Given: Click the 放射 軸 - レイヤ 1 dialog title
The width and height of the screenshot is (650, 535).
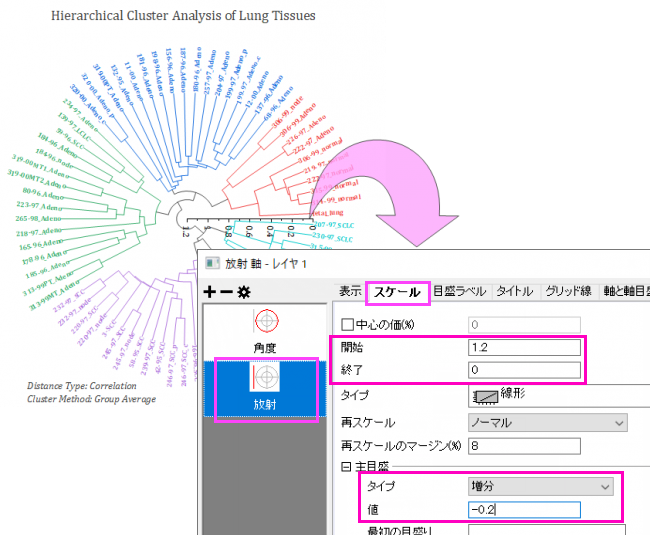Looking at the screenshot, I should 266,264.
